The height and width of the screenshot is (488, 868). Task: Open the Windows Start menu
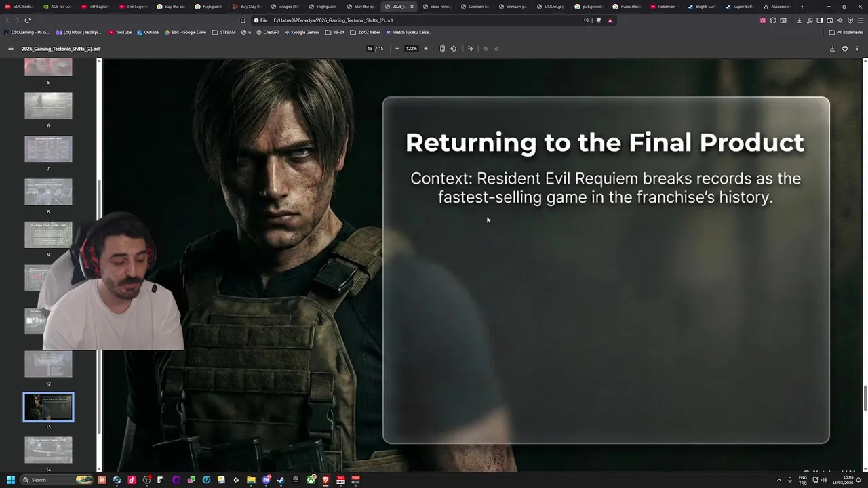click(x=11, y=480)
